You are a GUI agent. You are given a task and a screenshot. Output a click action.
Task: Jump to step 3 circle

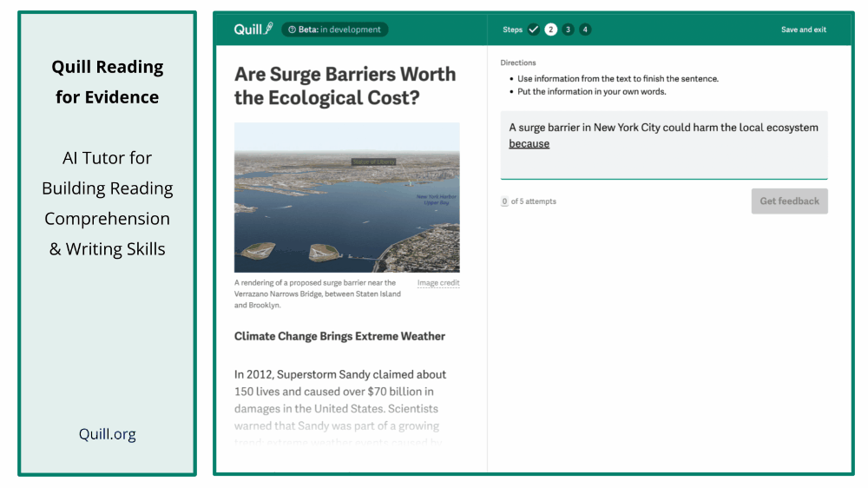point(568,30)
